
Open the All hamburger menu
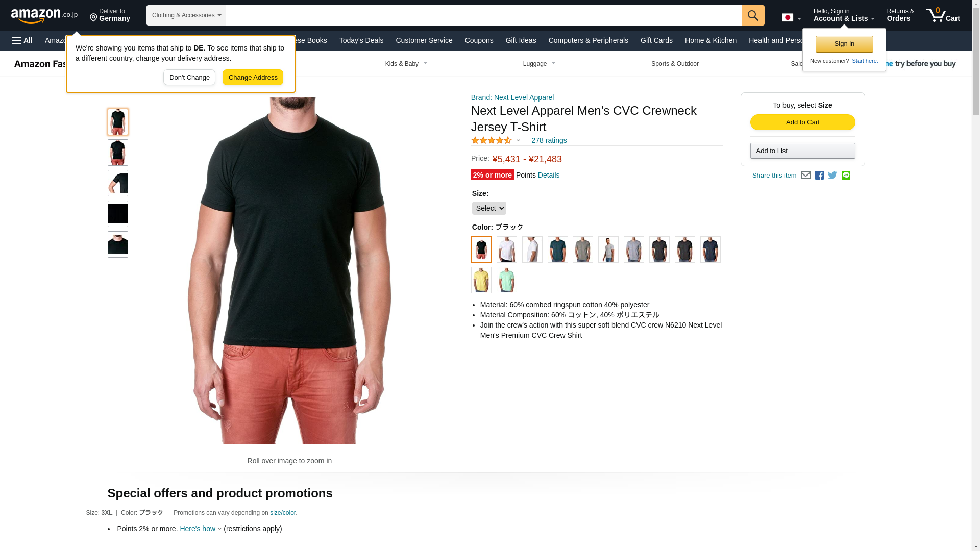tap(22, 40)
